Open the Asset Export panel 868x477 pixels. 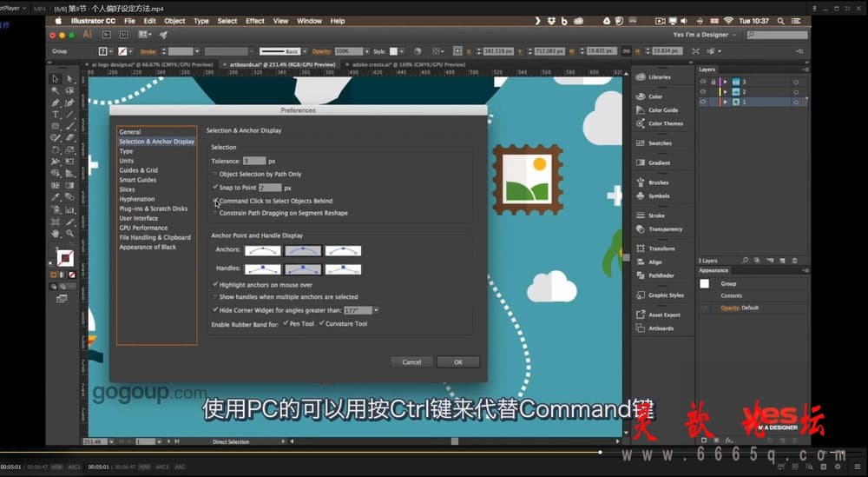point(658,315)
